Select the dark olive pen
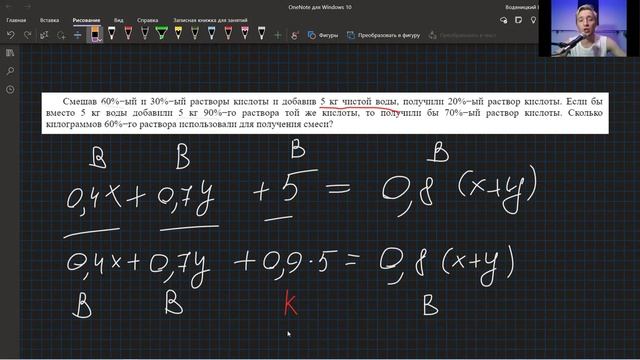Screen dimensions: 640x360 195,33
